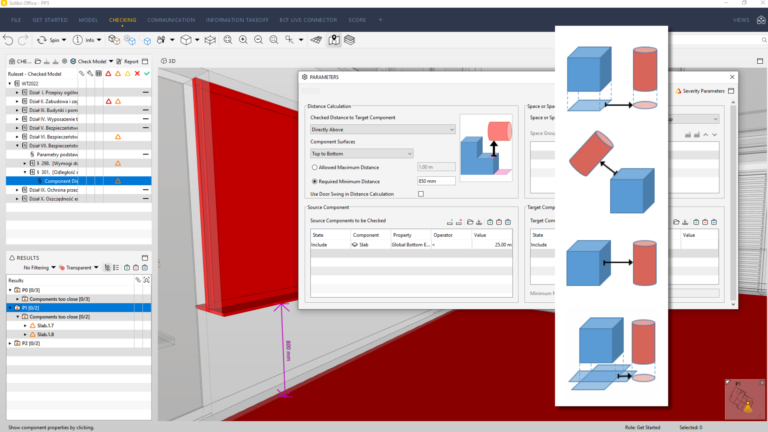Screen dimensions: 768x432
Task: Click the green add-to-selection basket in Results
Action: click(127, 267)
